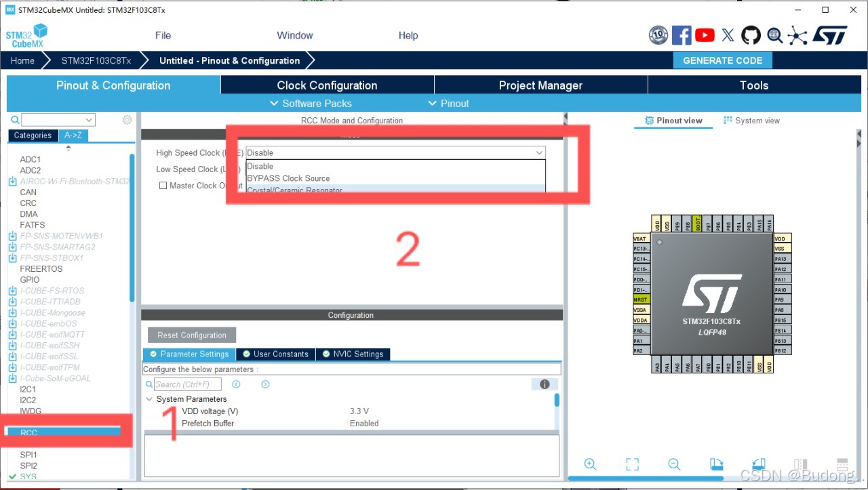The image size is (868, 490).
Task: Open the High Speed Clock (HSE) dropdown
Action: click(x=396, y=153)
